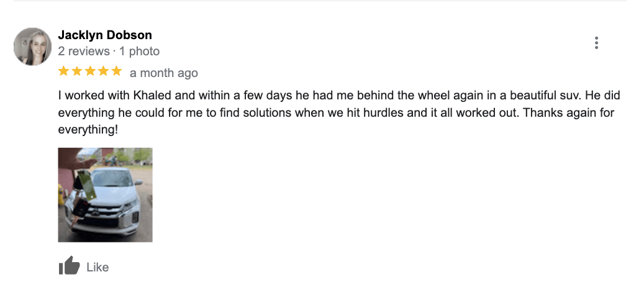Click the "a month ago" timestamp

(164, 73)
